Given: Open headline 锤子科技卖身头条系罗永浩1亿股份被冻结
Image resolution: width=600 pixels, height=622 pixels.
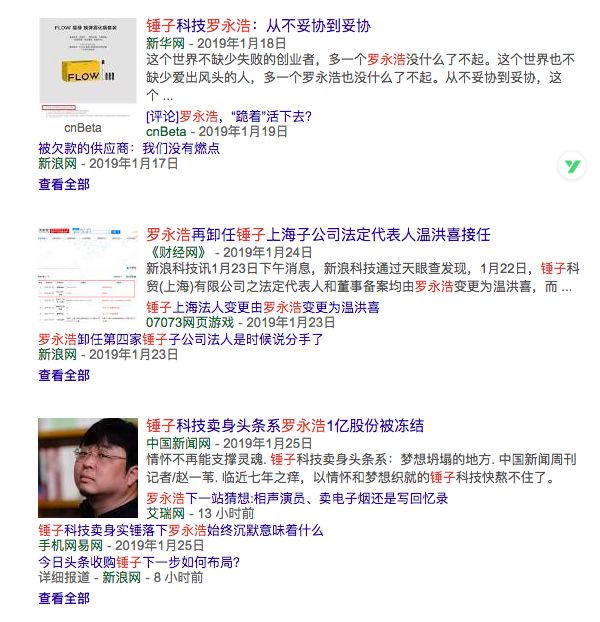Looking at the screenshot, I should pos(285,426).
